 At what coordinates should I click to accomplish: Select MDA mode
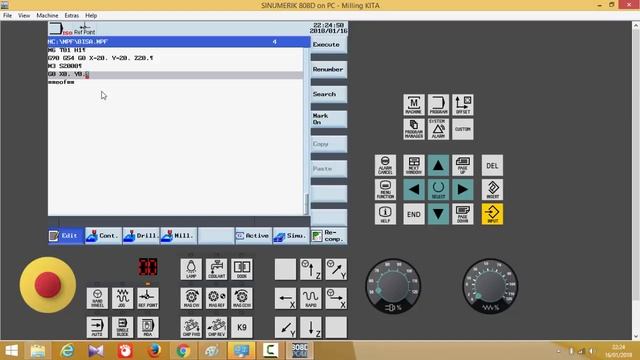[148, 327]
